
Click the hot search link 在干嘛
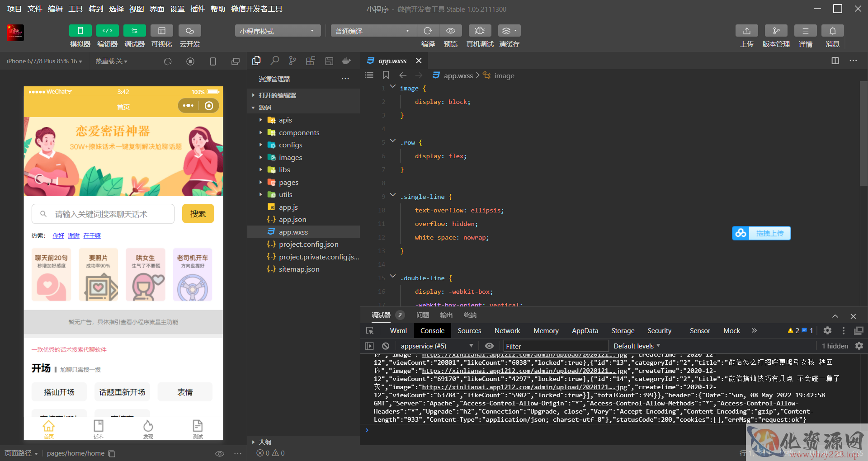(92, 235)
